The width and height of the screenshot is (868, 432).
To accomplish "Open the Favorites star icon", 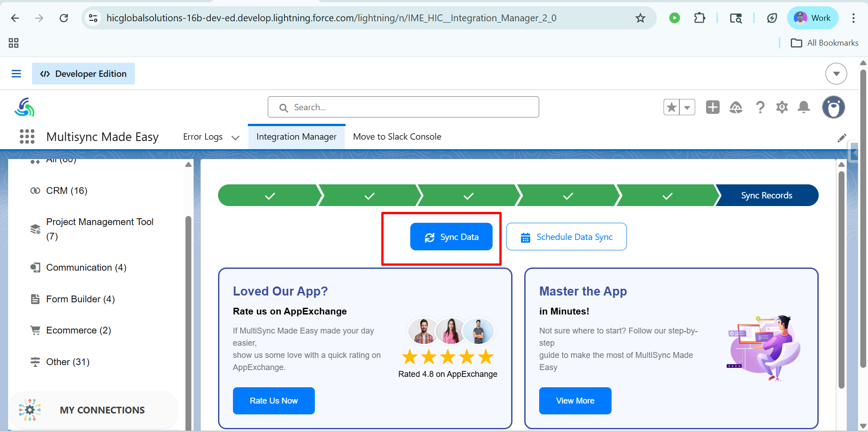I will (672, 108).
